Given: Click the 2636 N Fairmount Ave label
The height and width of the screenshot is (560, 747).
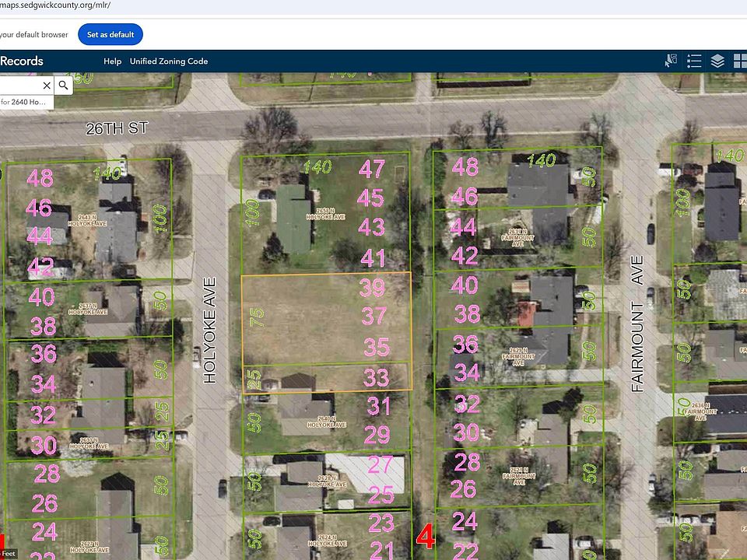Looking at the screenshot, I should (x=700, y=411).
